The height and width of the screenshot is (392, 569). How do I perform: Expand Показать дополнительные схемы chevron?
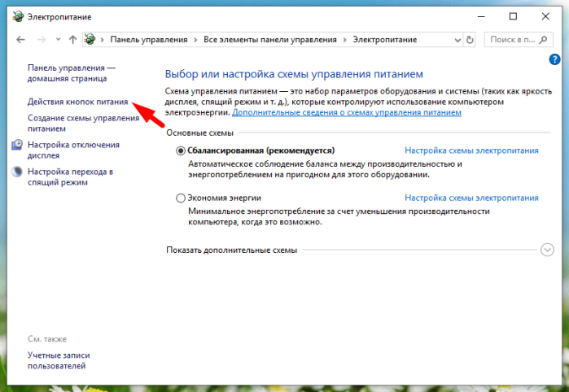point(547,250)
